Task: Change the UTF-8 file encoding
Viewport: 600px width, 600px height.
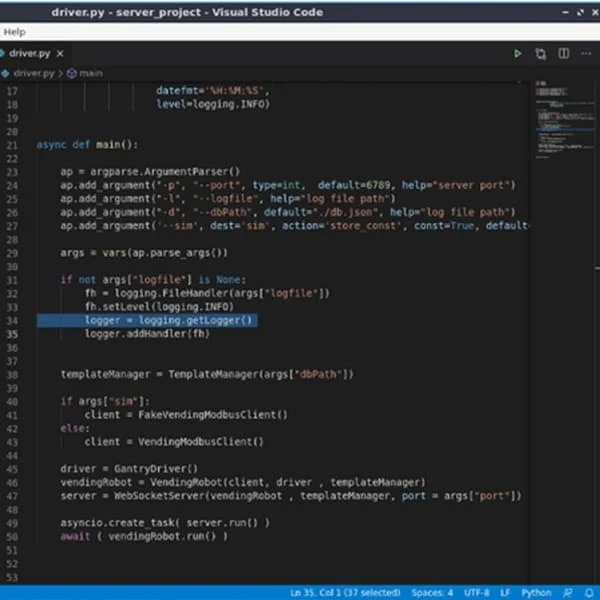Action: (x=476, y=592)
